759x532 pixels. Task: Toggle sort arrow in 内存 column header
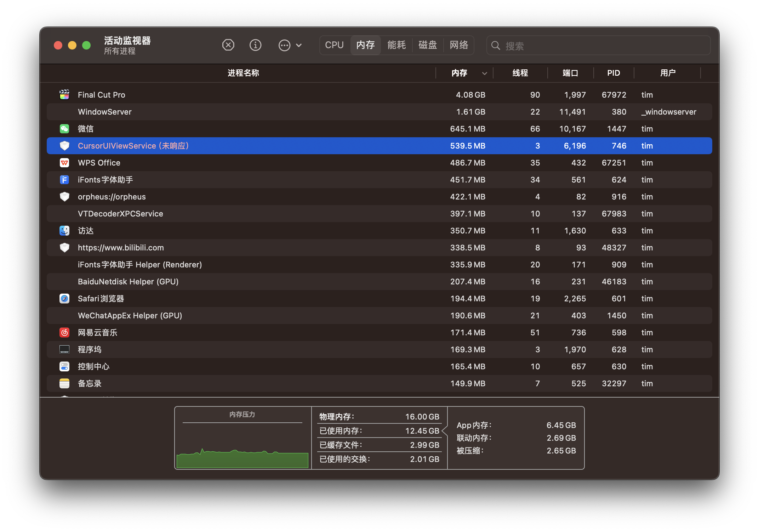[484, 73]
